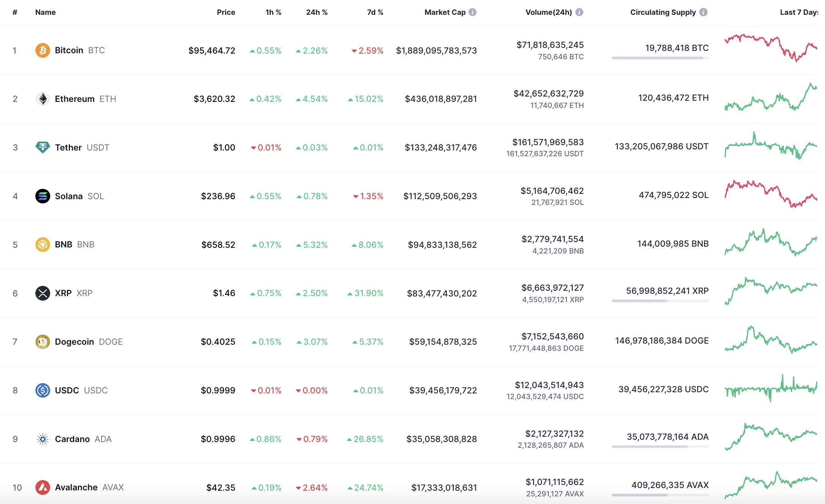Click the Bitcoin logo icon
The height and width of the screenshot is (504, 825).
click(x=43, y=50)
